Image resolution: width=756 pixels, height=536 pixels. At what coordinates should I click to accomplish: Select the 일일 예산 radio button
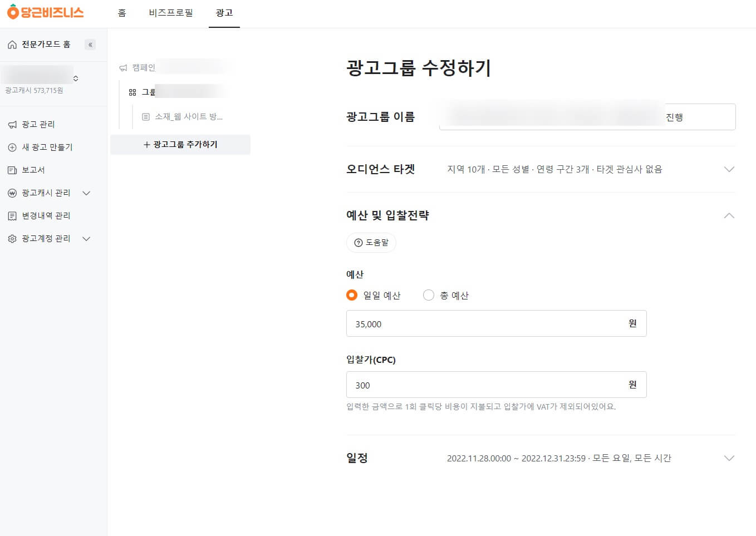pos(352,295)
